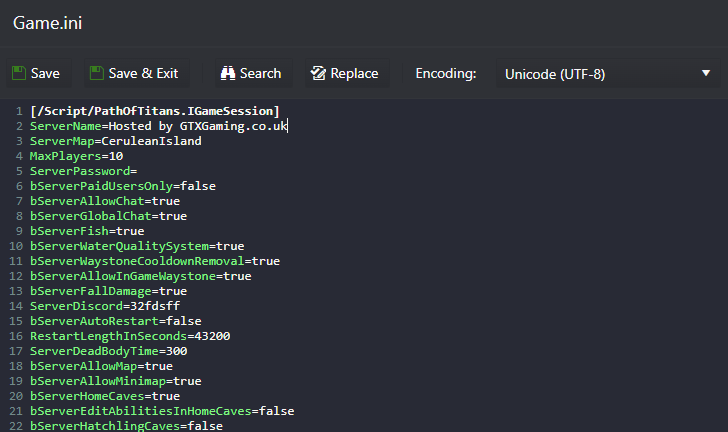Click the Save floppy disk icon
Screen dimensions: 728x432
pyautogui.click(x=19, y=73)
